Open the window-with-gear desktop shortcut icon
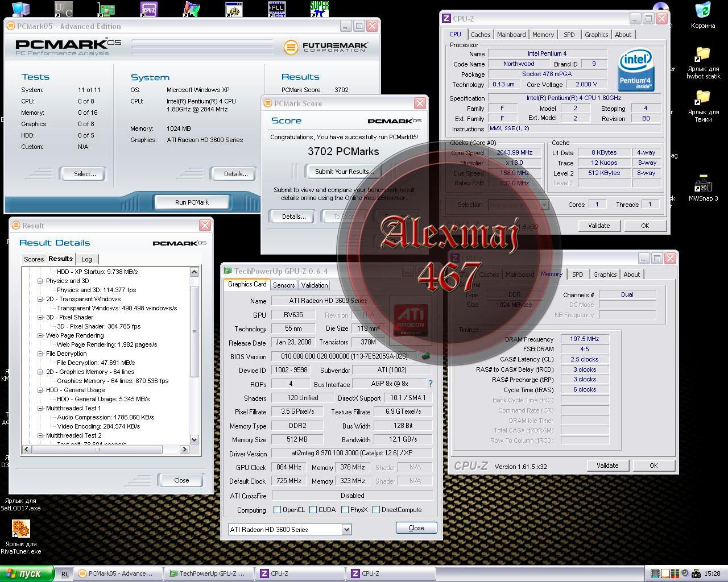The width and height of the screenshot is (728, 582). point(234,8)
